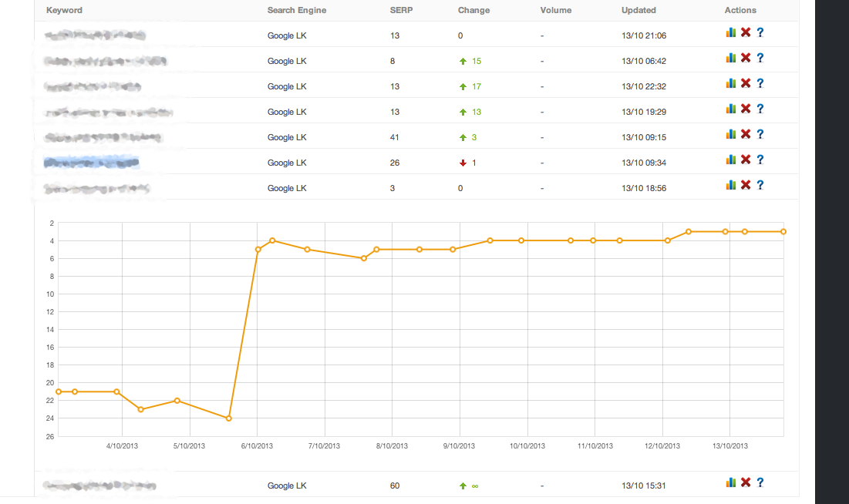Select the highlighted blue keyword link
The width and height of the screenshot is (849, 504).
91,163
